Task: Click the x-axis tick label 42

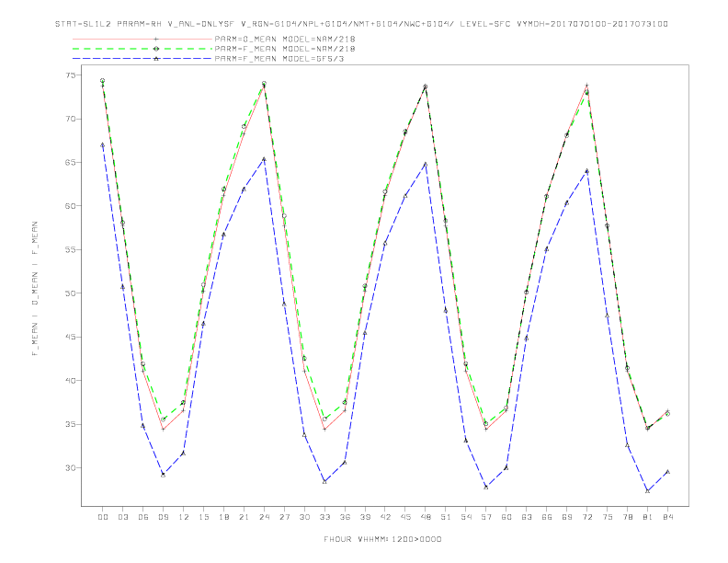Action: [x=385, y=517]
